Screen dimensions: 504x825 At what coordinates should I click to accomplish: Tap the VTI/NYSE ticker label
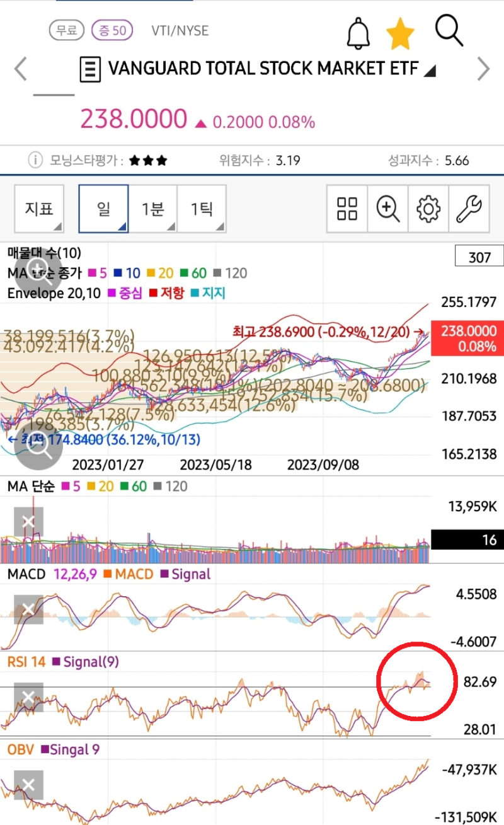[180, 30]
